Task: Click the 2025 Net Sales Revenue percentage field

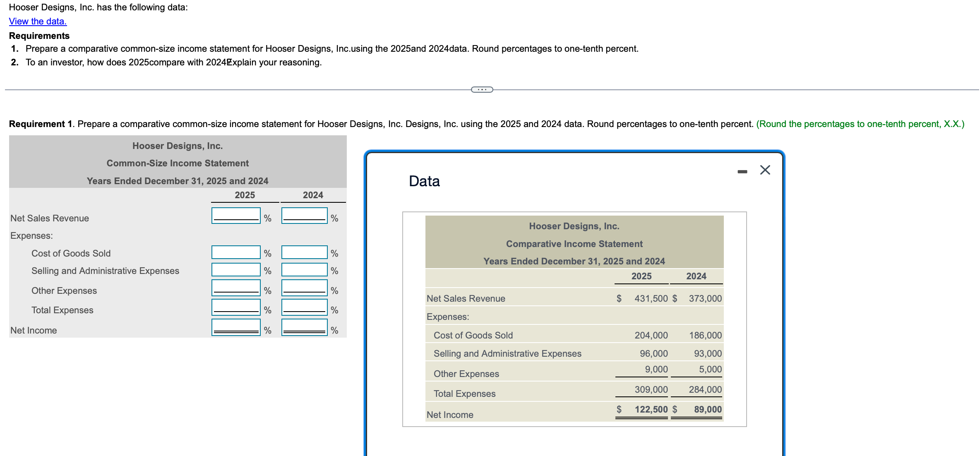Action: pos(235,215)
